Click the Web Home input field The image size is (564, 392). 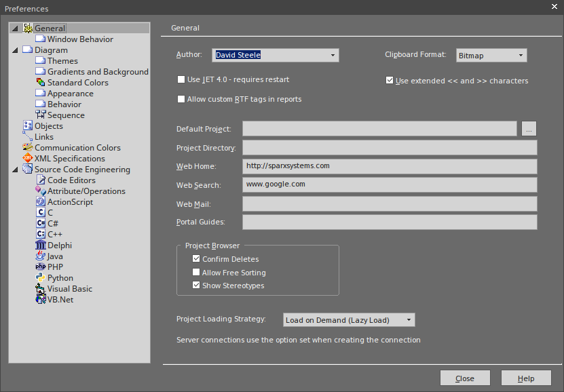pyautogui.click(x=389, y=166)
